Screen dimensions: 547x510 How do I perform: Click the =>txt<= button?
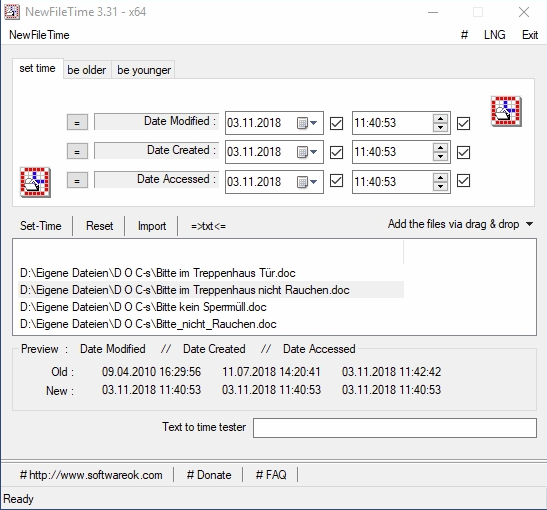point(208,226)
